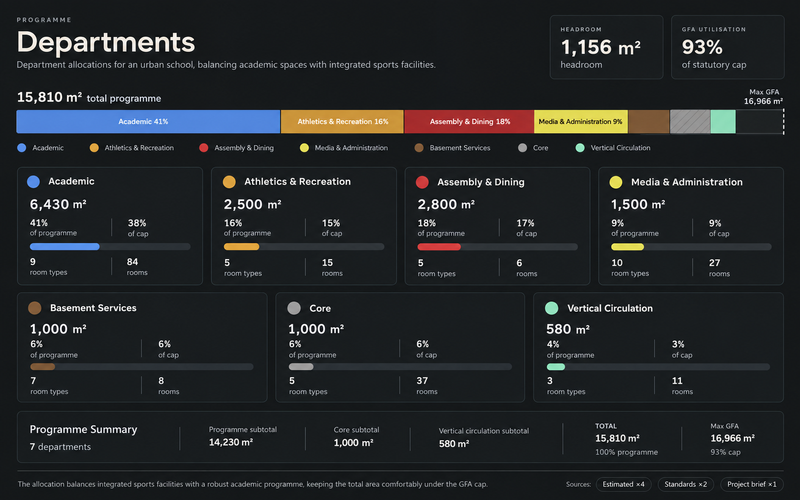Click the grey dot on Core card
The image size is (800, 500).
click(x=294, y=308)
